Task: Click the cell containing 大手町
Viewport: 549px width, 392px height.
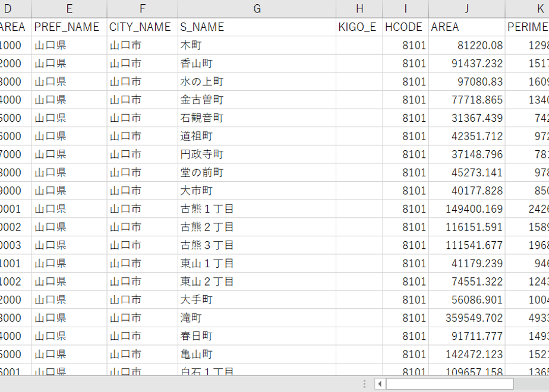Action: point(257,300)
